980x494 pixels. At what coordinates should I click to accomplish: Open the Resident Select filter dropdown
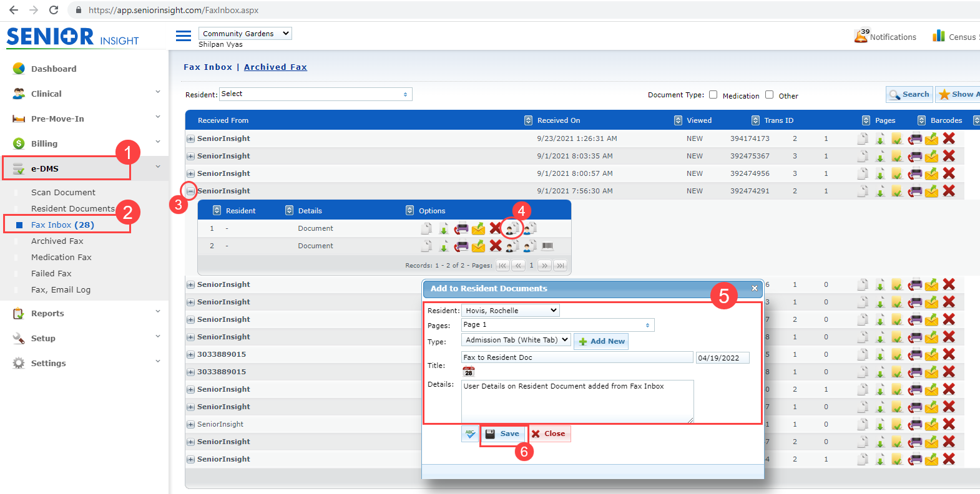pos(316,94)
